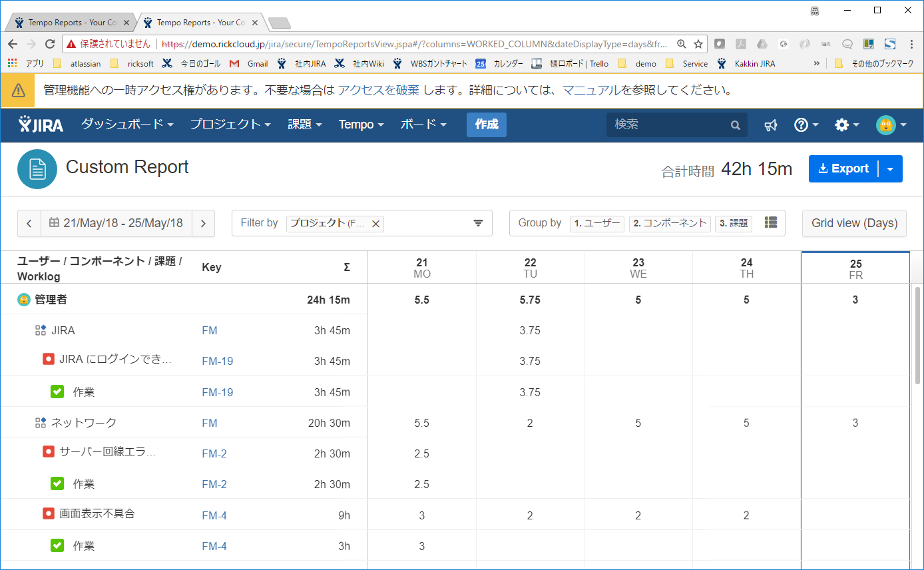Open the feedback megaphone icon
Screen dimensions: 924x570
771,125
